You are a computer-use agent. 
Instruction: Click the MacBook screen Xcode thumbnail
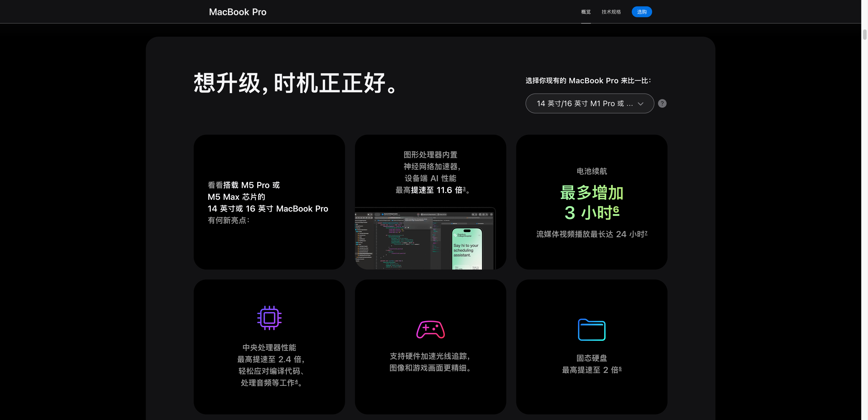(425, 238)
